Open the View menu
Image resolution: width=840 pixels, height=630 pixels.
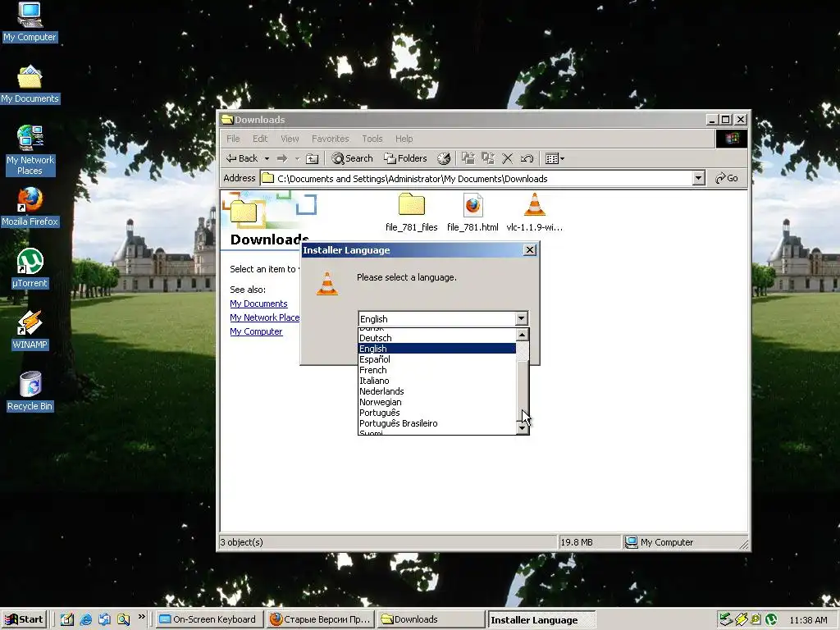click(290, 139)
